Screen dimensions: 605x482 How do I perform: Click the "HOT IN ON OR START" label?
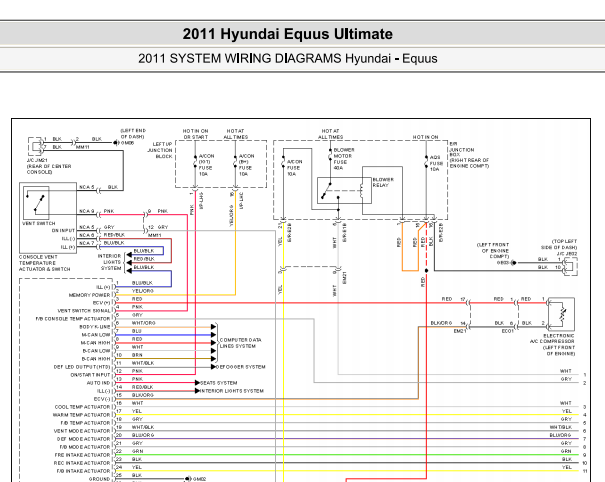click(195, 134)
